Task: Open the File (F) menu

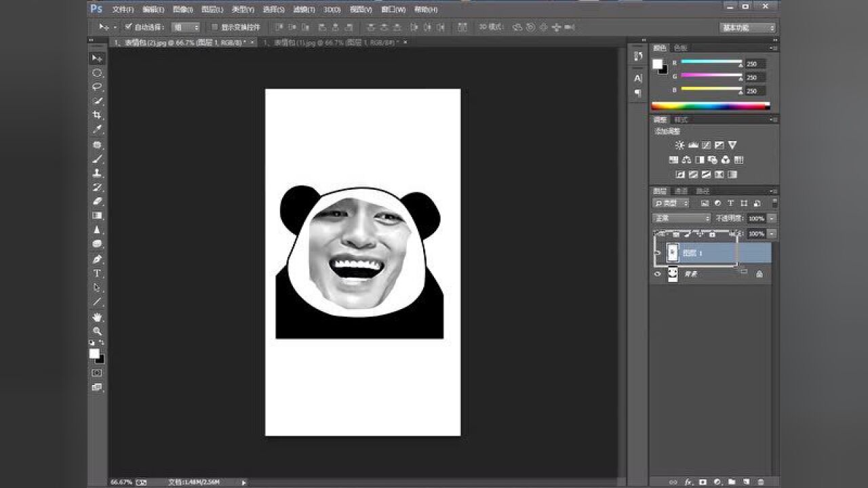Action: point(123,9)
